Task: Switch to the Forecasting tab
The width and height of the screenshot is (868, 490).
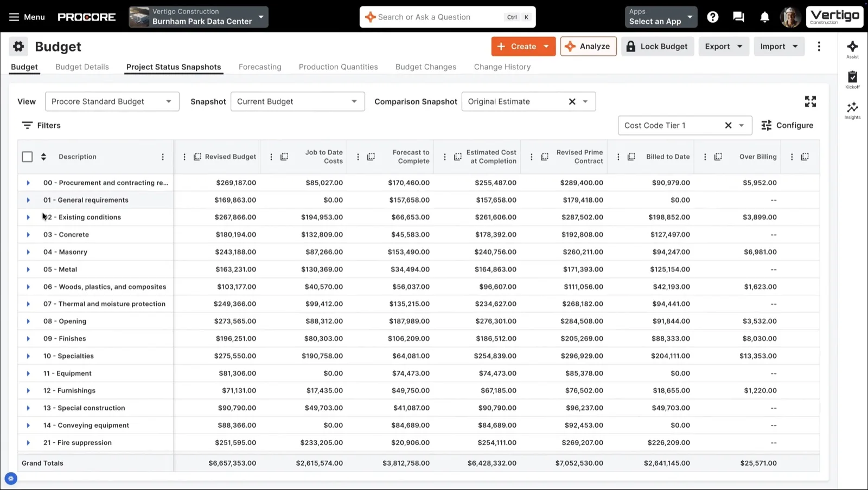Action: 260,67
